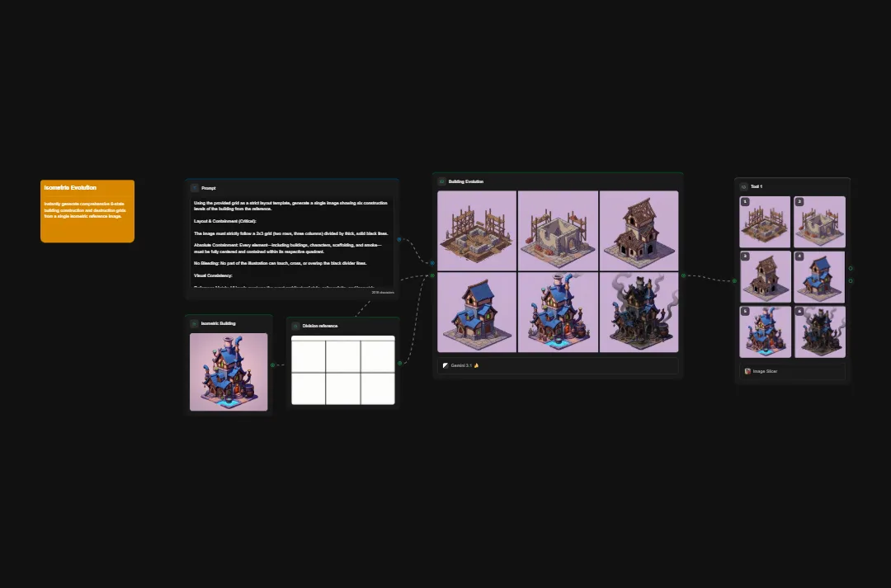Click inside the Prompt text area
The width and height of the screenshot is (891, 588).
[291, 243]
